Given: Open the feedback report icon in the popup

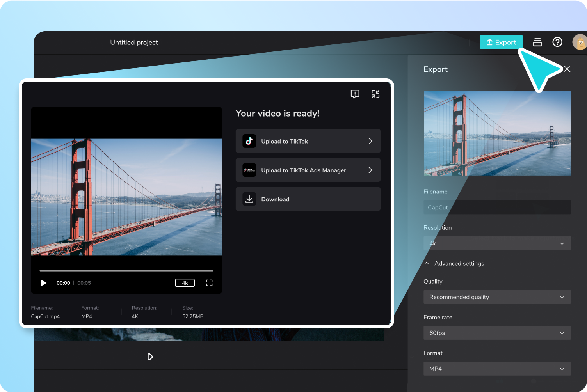Looking at the screenshot, I should point(355,94).
